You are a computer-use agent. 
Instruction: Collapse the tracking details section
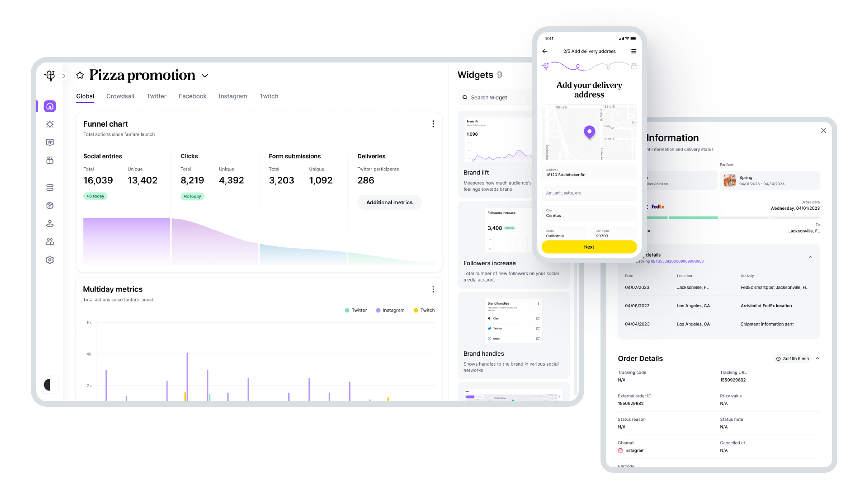pyautogui.click(x=810, y=257)
